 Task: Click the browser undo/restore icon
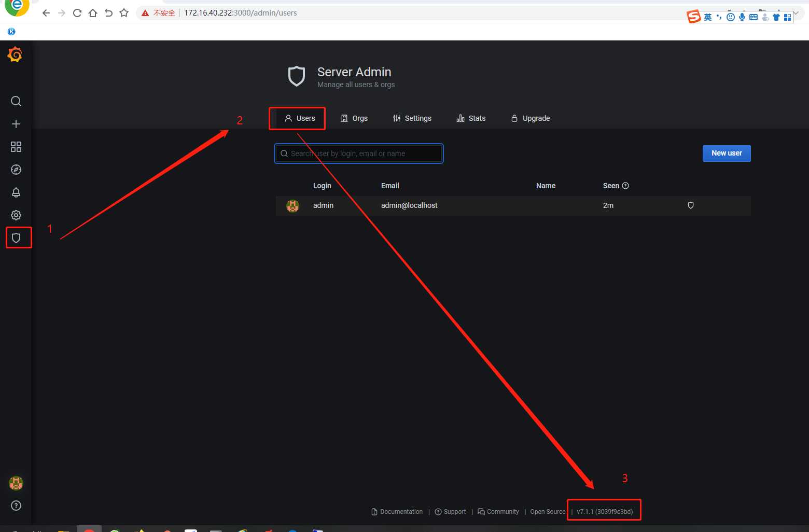(108, 13)
